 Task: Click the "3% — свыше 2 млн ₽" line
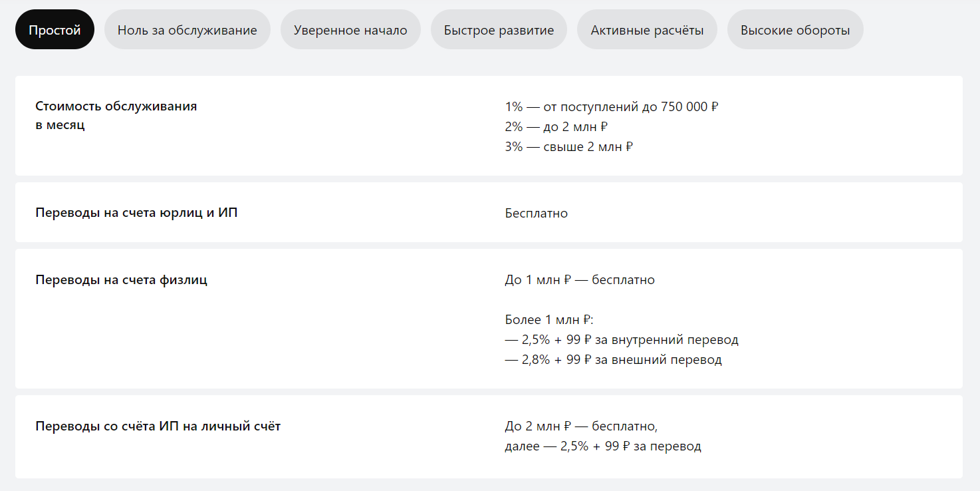coord(568,146)
